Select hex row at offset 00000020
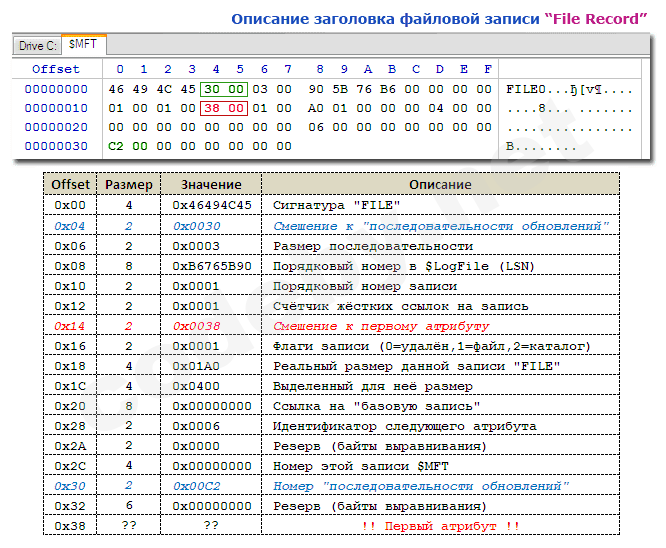Image resolution: width=666 pixels, height=548 pixels. (x=56, y=126)
